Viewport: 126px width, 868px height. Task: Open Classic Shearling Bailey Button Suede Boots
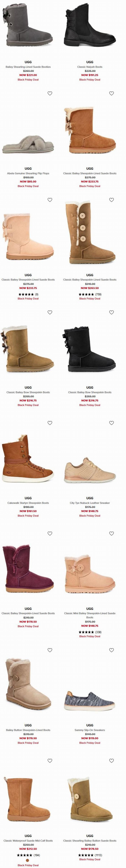pyautogui.click(x=90, y=840)
